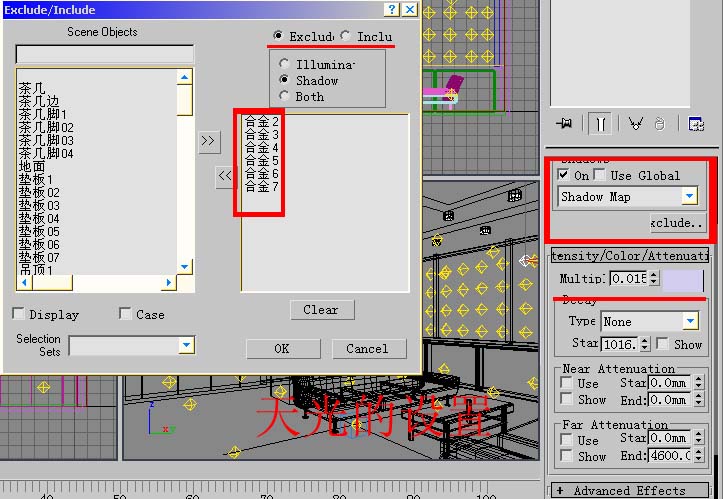Close the Exclude/Include dialog
Image resolution: width=723 pixels, height=499 pixels.
pyautogui.click(x=409, y=9)
